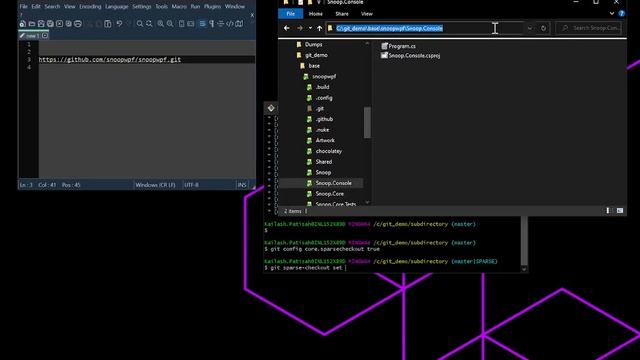
Task: Click the Close All toolbar icon
Action: (x=69, y=24)
